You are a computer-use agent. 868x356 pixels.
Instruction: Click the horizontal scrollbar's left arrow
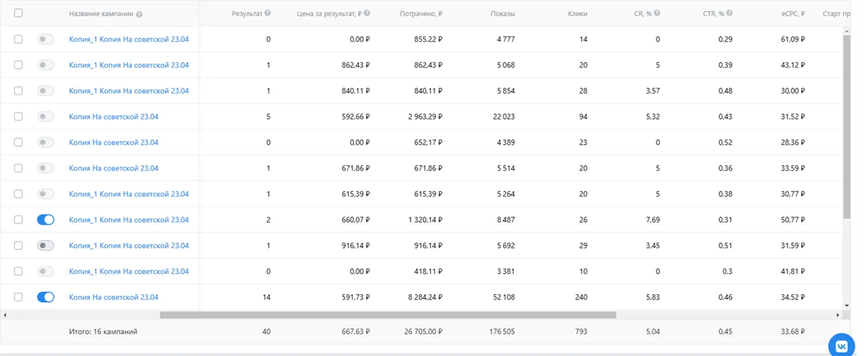pos(5,315)
